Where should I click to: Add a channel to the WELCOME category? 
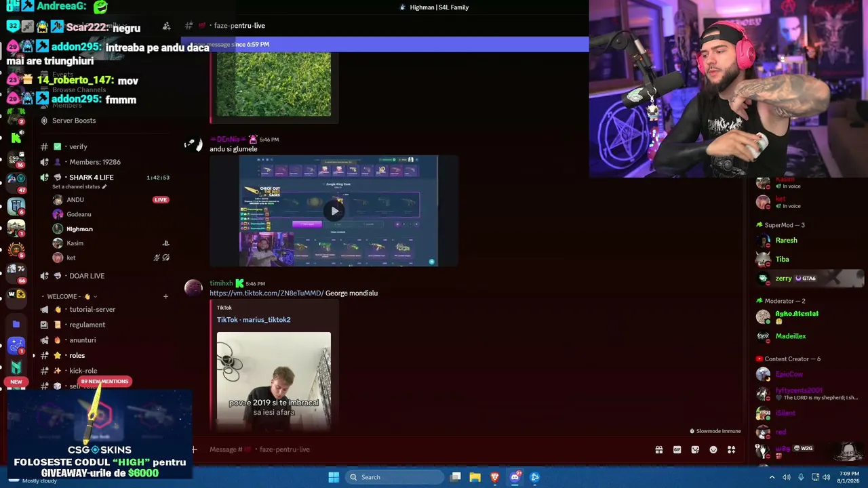pos(165,296)
